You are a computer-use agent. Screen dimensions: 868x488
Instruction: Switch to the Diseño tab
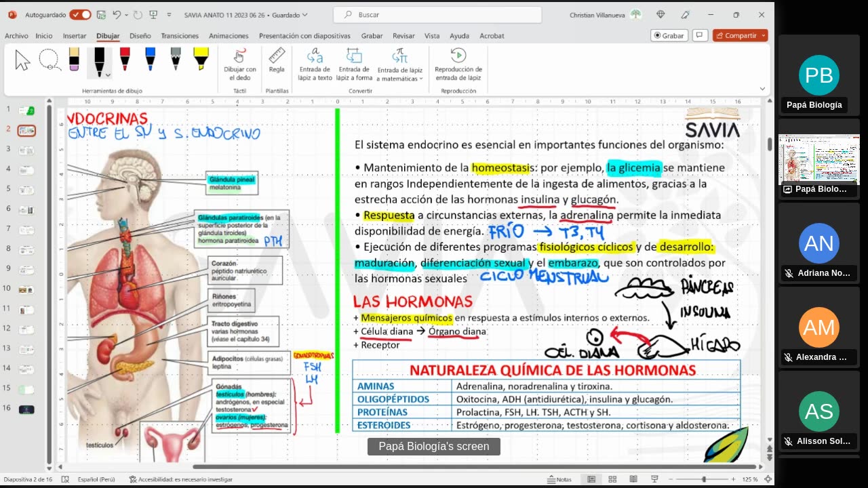140,36
